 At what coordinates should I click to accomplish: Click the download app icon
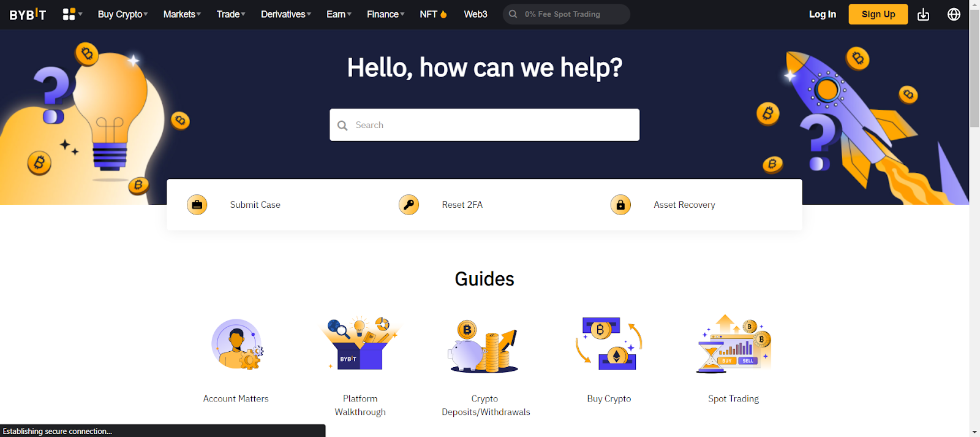point(923,14)
